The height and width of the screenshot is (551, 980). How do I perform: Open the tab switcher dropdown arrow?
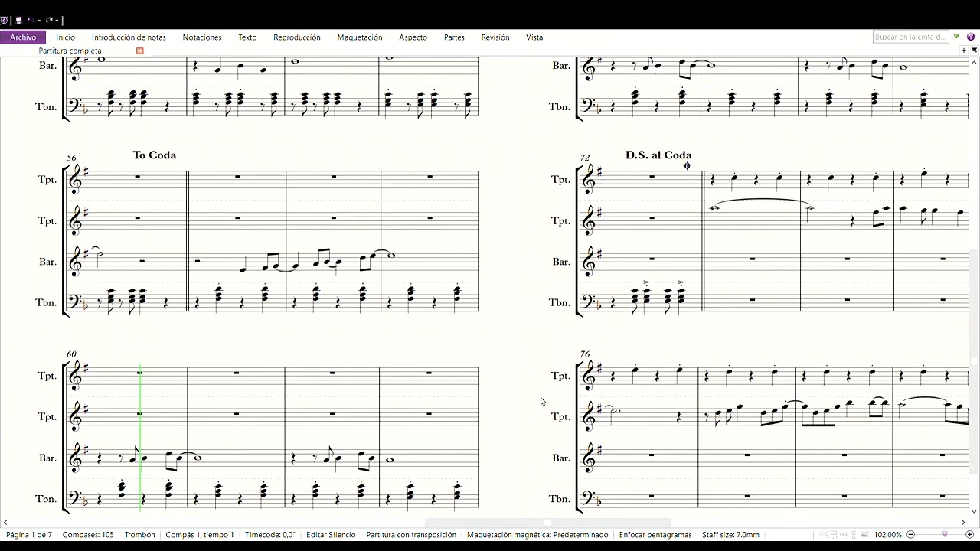point(973,51)
